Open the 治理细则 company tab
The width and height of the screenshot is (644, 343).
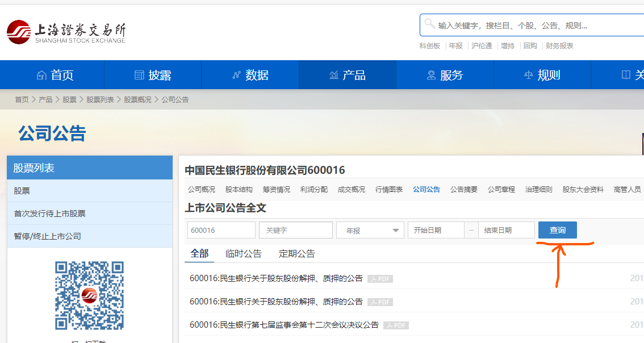(x=538, y=189)
